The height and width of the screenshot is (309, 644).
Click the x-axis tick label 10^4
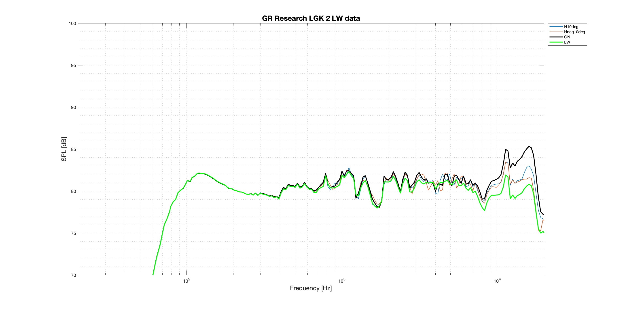(x=497, y=281)
